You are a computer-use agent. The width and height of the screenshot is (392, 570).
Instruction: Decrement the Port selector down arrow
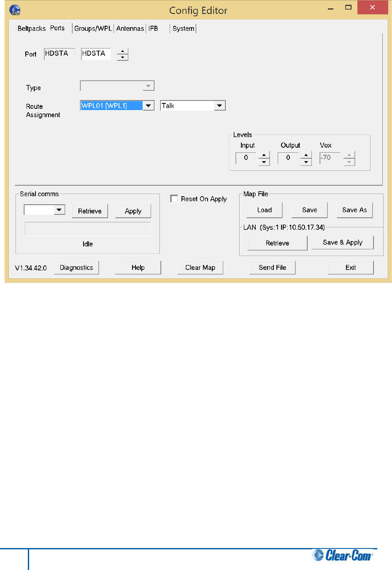coord(122,57)
